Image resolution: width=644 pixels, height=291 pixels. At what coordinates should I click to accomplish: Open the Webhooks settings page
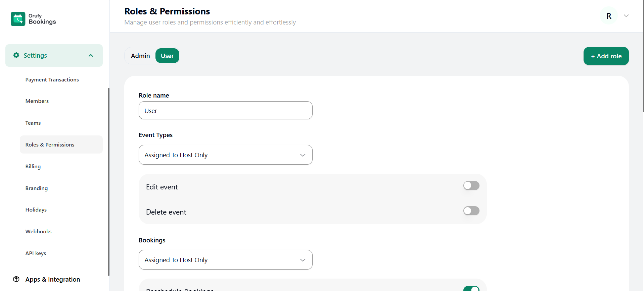tap(38, 232)
